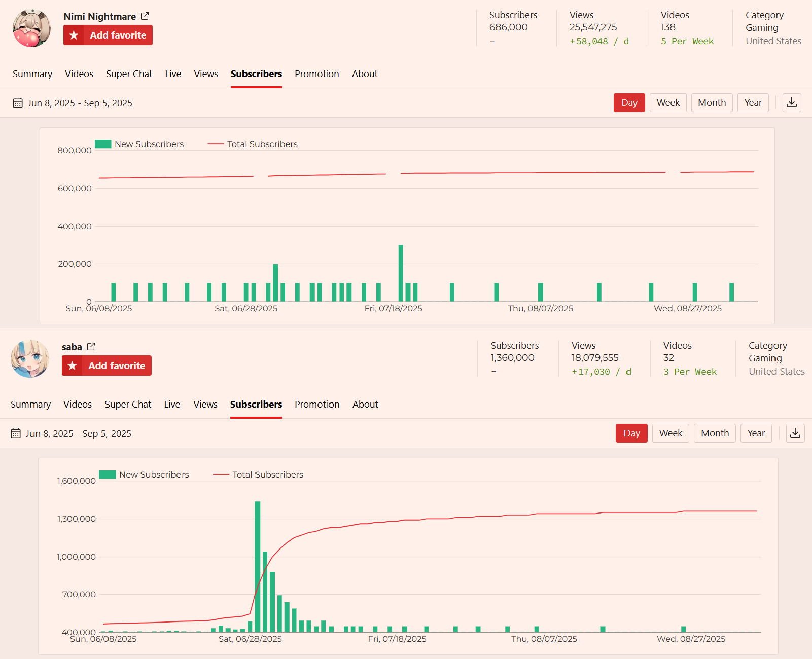
Task: Add Nimi Nightmare to favorites
Action: click(x=108, y=35)
